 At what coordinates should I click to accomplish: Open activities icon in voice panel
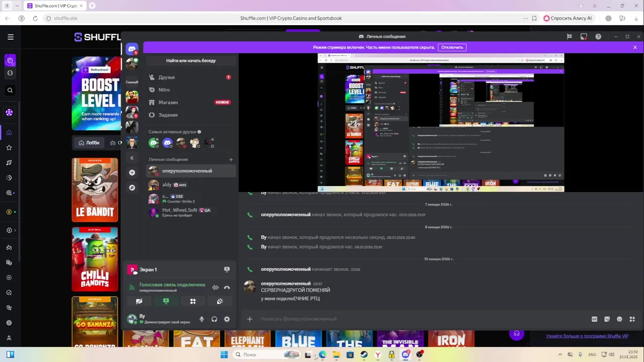193,301
